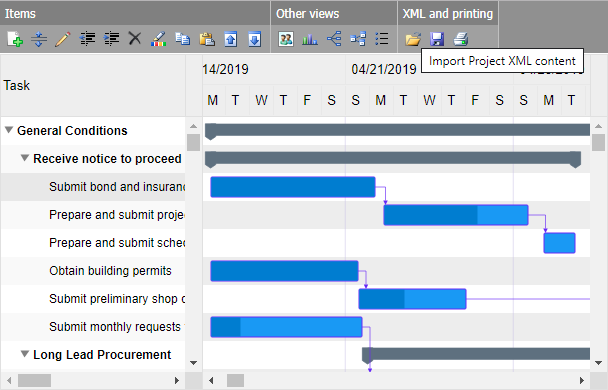Select the XML and printing section header
Viewport: 608px width, 390px height.
pyautogui.click(x=448, y=14)
